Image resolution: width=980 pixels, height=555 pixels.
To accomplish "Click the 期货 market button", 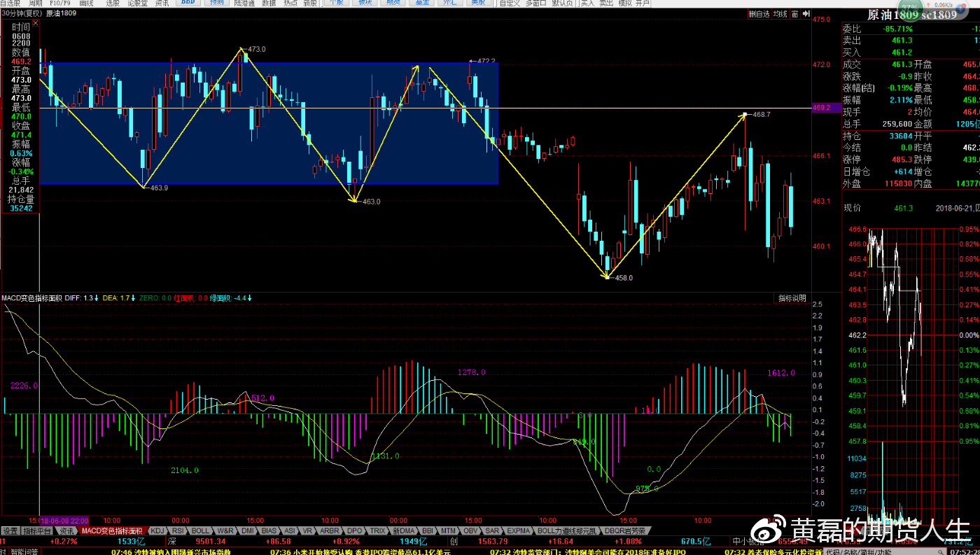I will pyautogui.click(x=394, y=3).
